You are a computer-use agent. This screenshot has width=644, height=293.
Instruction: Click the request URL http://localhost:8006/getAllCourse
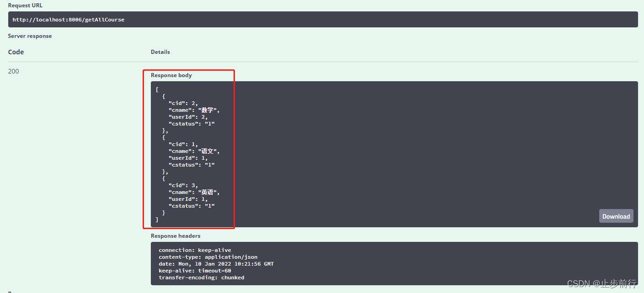(69, 20)
